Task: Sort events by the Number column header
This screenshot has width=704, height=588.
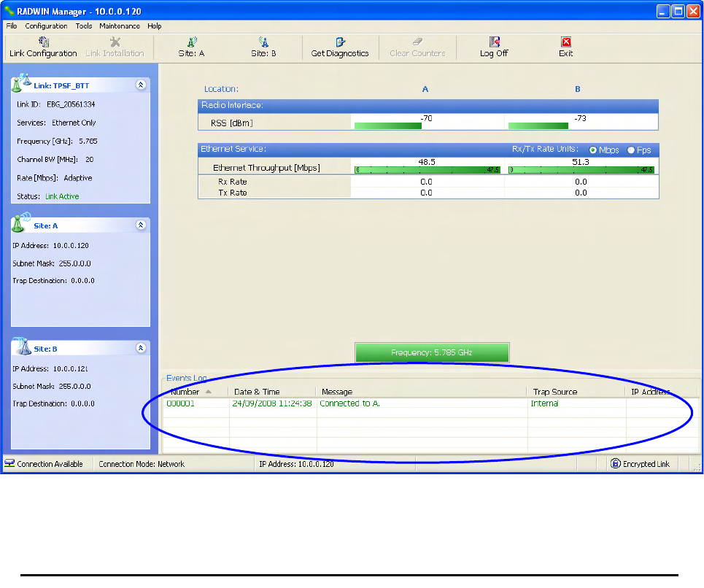Action: pyautogui.click(x=194, y=392)
